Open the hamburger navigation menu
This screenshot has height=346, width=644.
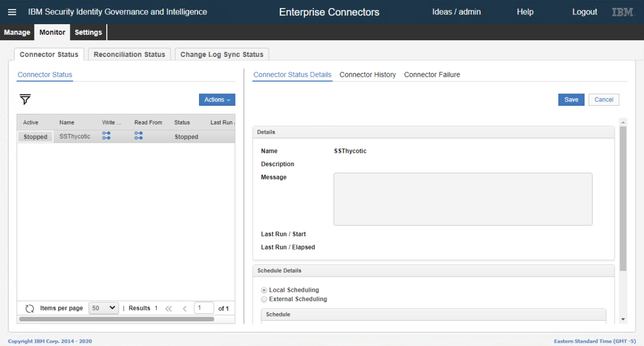tap(12, 12)
